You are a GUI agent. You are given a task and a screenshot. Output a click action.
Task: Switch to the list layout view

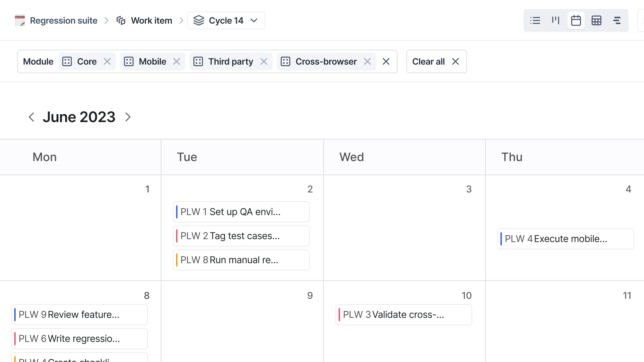pos(535,20)
